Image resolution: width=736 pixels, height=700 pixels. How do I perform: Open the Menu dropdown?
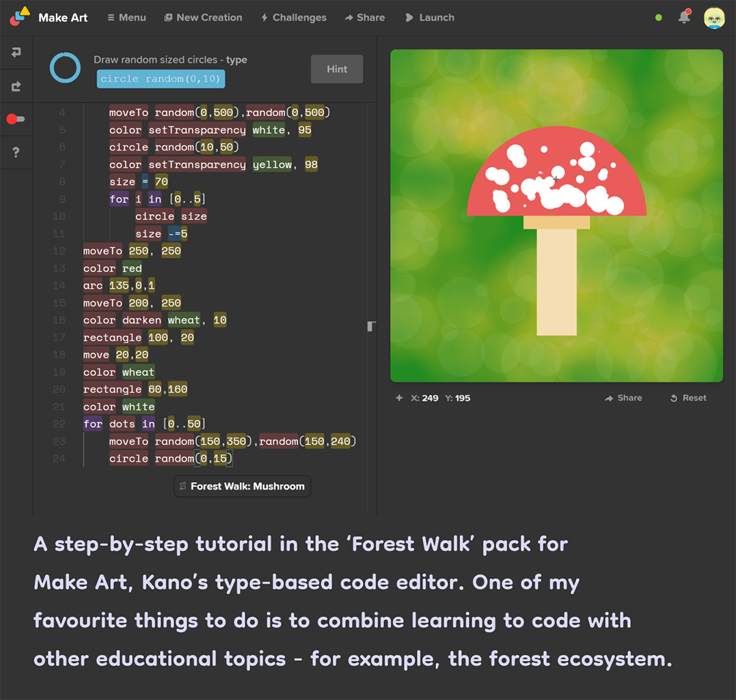(x=127, y=18)
